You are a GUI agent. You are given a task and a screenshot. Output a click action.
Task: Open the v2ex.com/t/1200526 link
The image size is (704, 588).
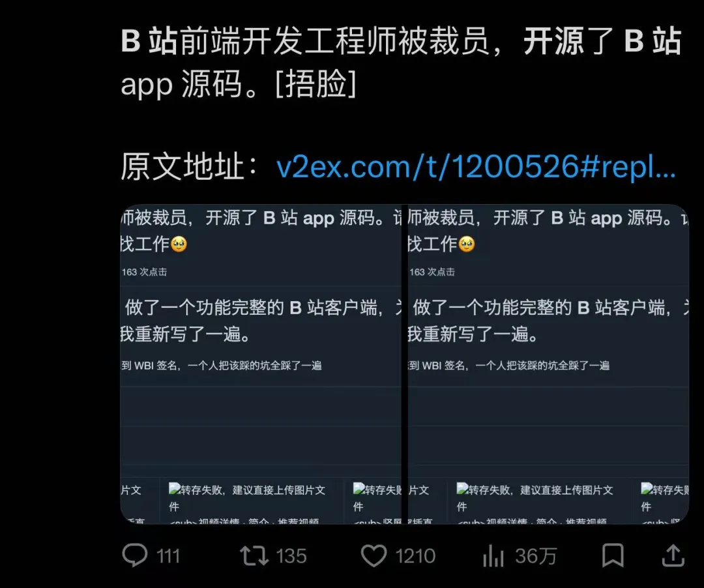[x=476, y=167]
